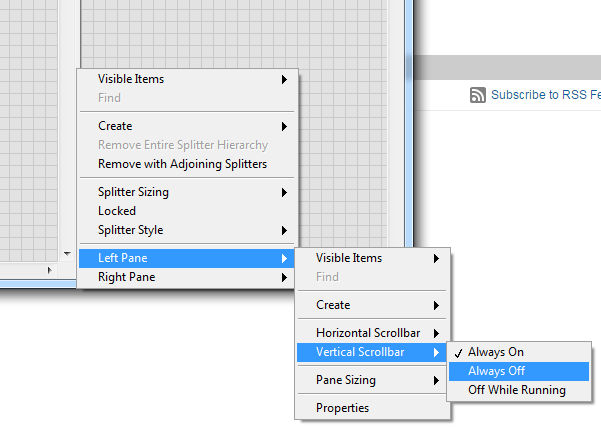Open the Subscribe to RSS Feed link
The image size is (601, 429).
(544, 95)
